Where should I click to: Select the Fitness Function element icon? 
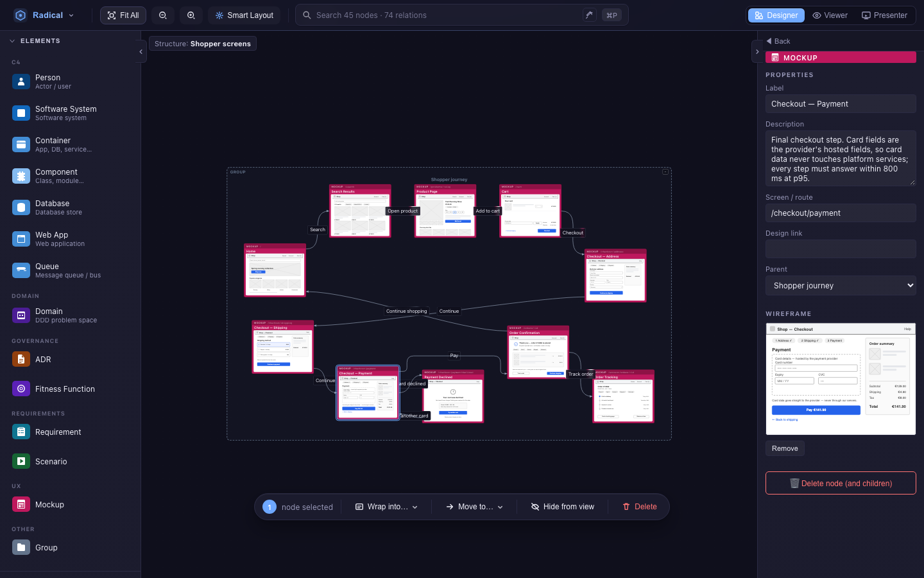tap(21, 389)
